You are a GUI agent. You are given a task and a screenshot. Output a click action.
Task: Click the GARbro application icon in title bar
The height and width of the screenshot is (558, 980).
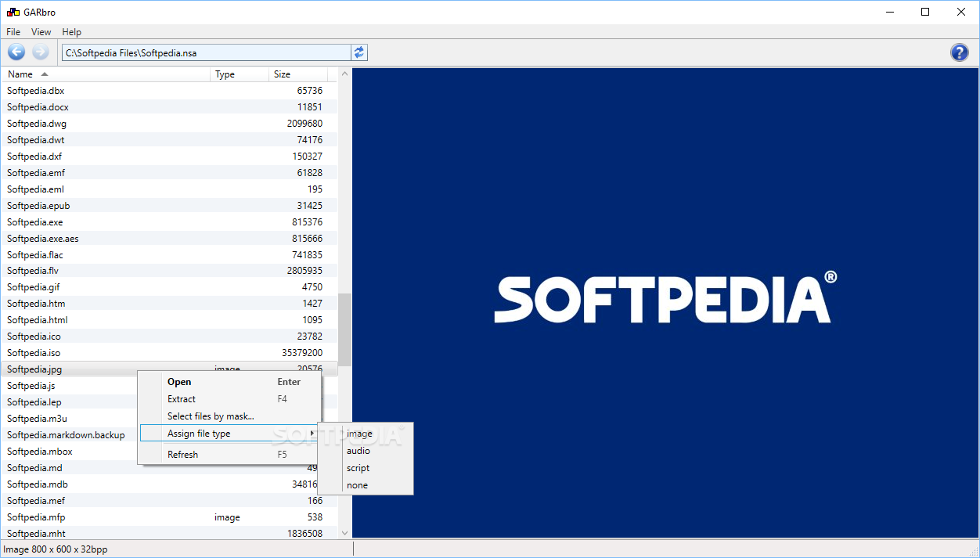click(x=13, y=13)
